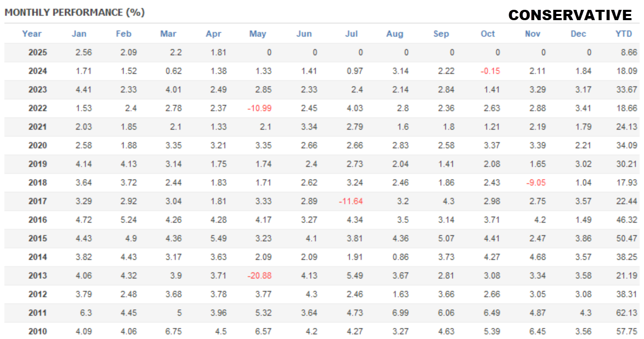644x339 pixels.
Task: Click the Year column header
Action: (x=32, y=34)
